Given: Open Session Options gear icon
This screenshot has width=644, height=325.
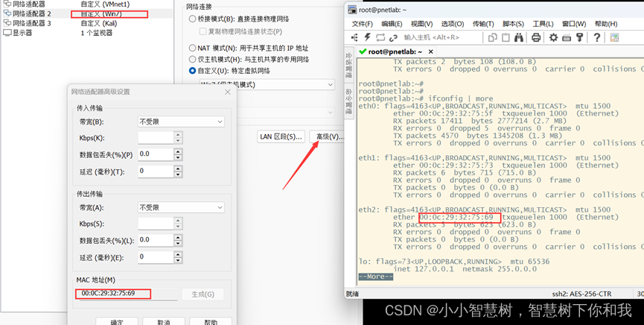Looking at the screenshot, I should (554, 38).
